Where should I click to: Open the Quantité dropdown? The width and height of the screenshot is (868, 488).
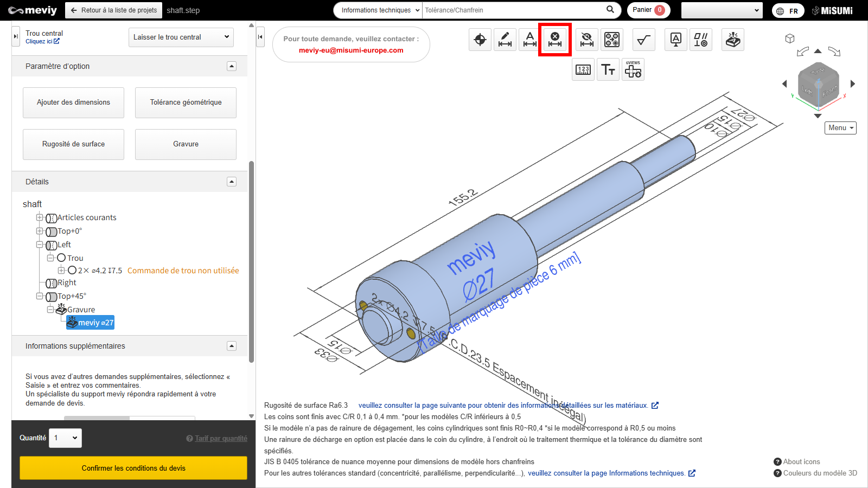click(66, 438)
